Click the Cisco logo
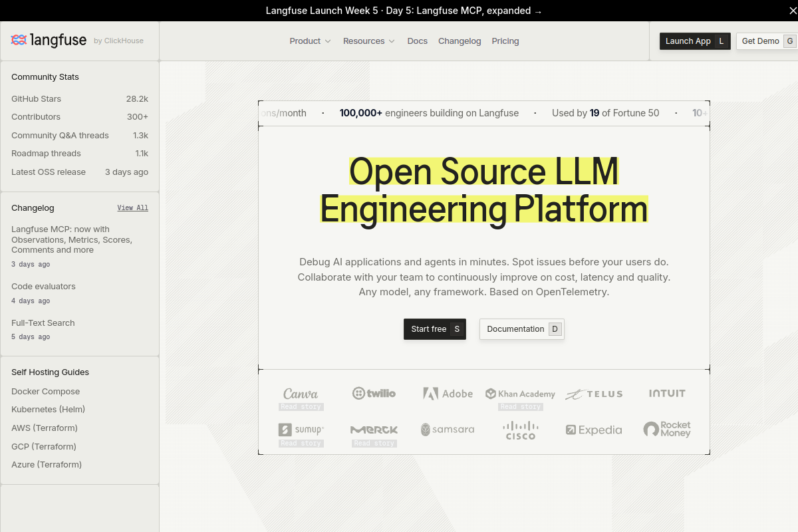Image resolution: width=798 pixels, height=532 pixels. point(521,430)
